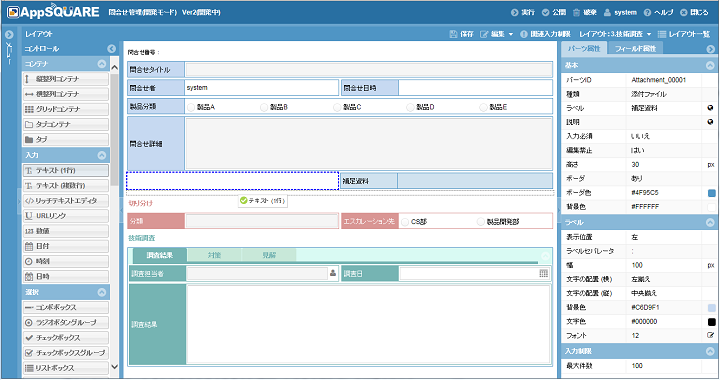This screenshot has width=720, height=380.
Task: Select the 製品A radio button
Action: tap(191, 107)
